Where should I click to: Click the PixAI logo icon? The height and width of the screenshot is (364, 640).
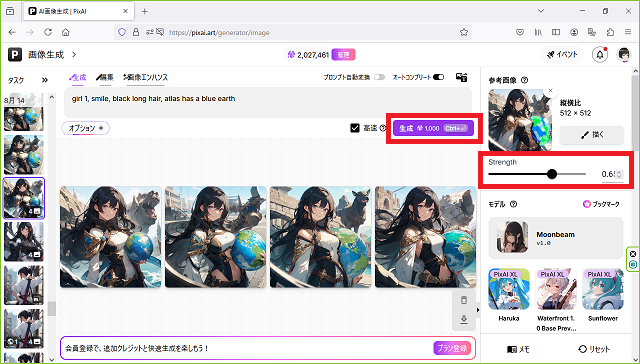(15, 54)
